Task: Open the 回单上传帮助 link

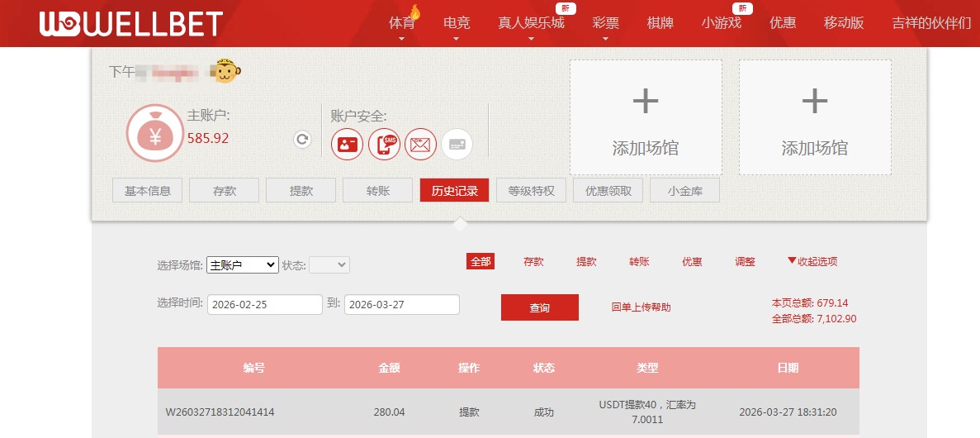Action: pos(641,307)
